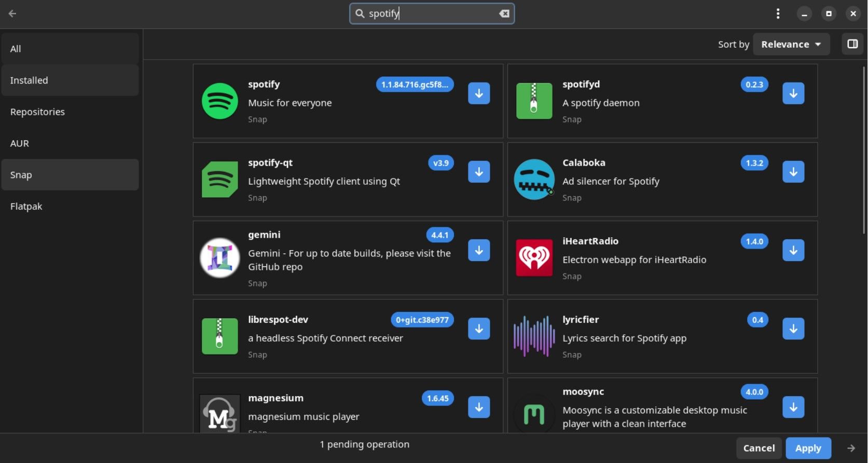Viewport: 868px width, 463px height.
Task: Click the magnesium download arrow
Action: (x=479, y=407)
